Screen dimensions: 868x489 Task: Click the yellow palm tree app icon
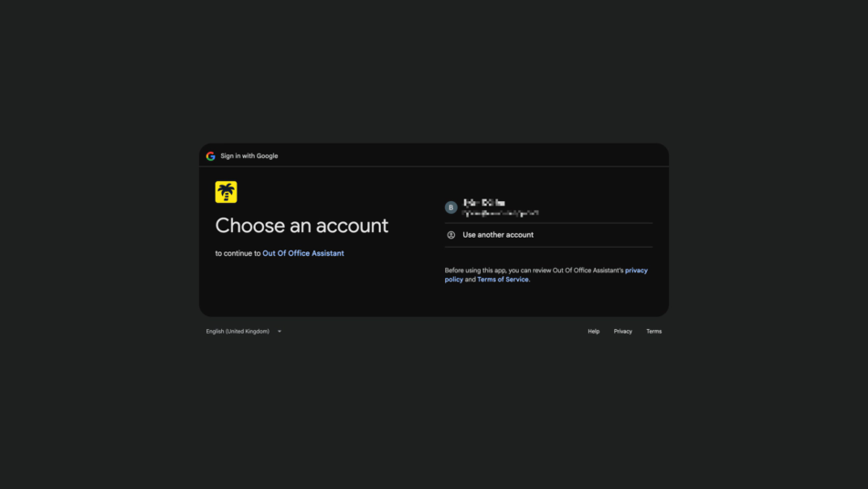click(226, 192)
